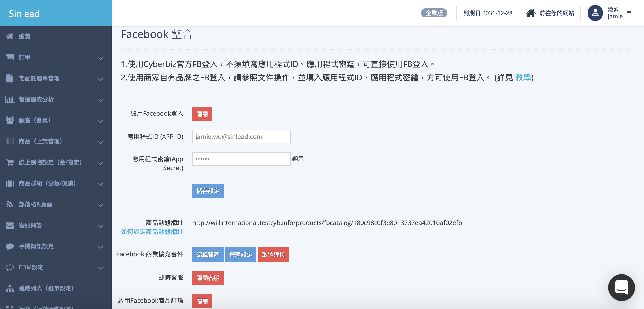Click the shopping cart icon beside 線上購物設定
The image size is (644, 309).
click(x=10, y=162)
